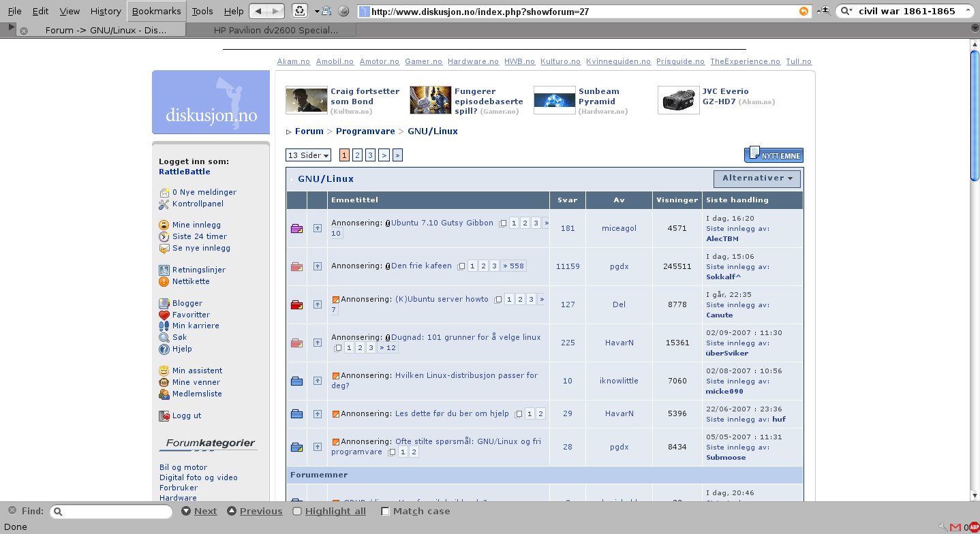Click the Nye meldinger envelope icon
This screenshot has height=534, width=980.
tap(164, 192)
